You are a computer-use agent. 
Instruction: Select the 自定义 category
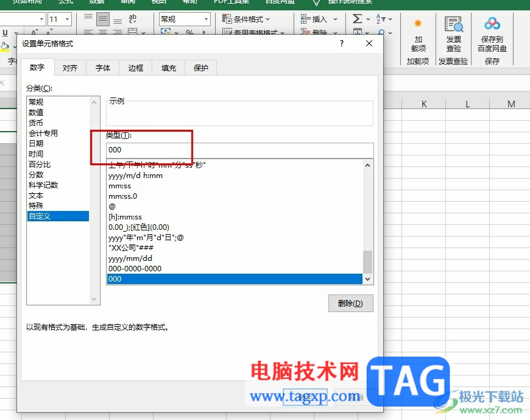58,216
